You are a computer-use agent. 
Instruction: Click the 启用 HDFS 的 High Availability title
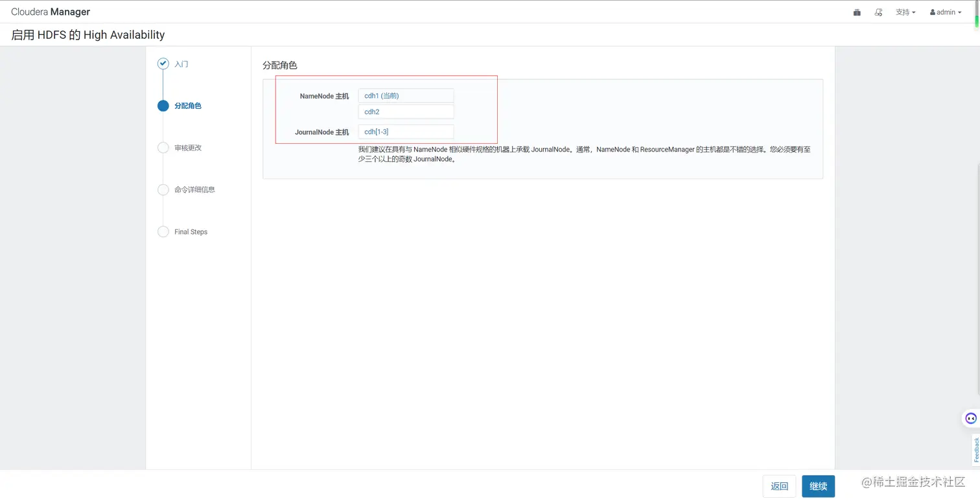pyautogui.click(x=88, y=35)
